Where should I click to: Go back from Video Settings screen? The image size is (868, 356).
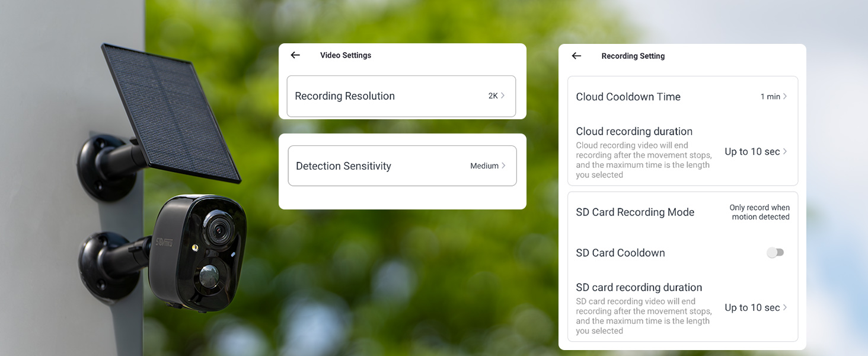[295, 55]
